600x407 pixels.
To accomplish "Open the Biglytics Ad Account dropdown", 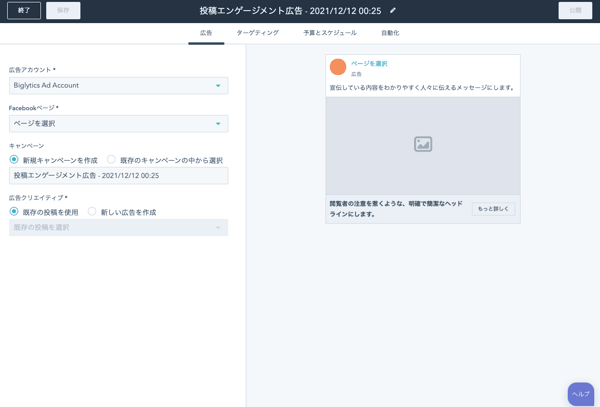I will (118, 86).
